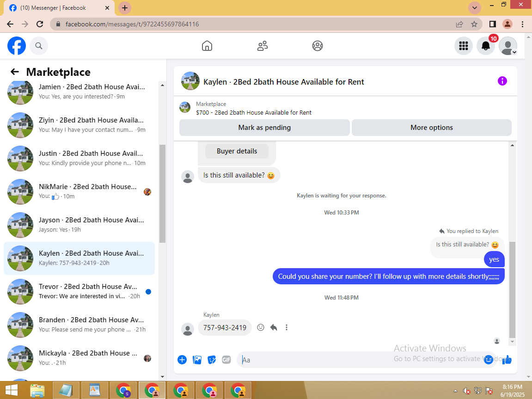Open the plus more-actions button in composer
This screenshot has height=399, width=532.
click(x=182, y=360)
